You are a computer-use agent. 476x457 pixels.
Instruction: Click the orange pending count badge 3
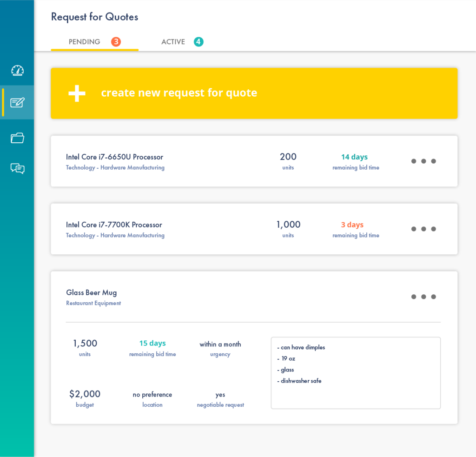pyautogui.click(x=116, y=41)
